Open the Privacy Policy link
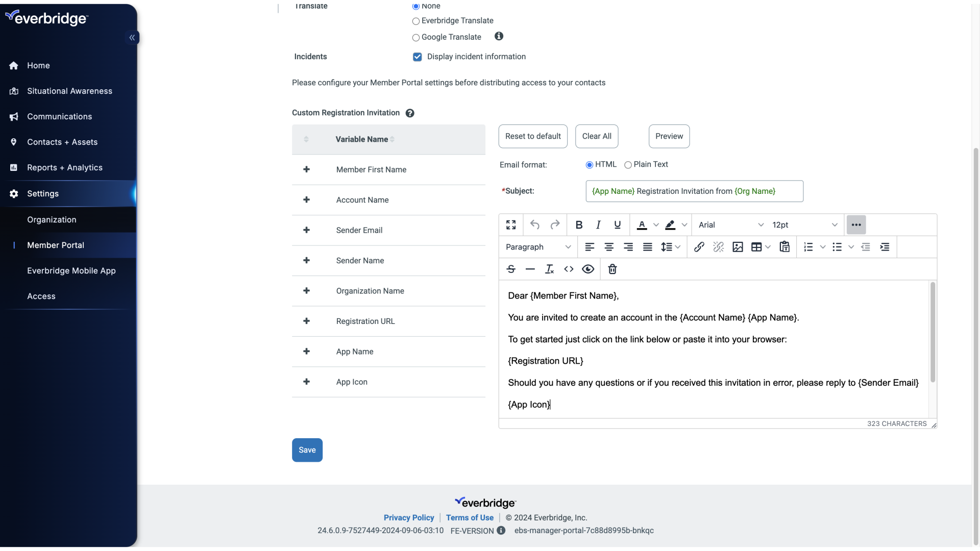 [409, 517]
